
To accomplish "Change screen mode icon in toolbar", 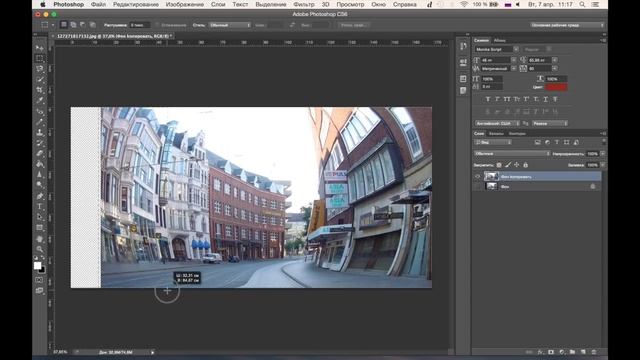I will click(39, 291).
